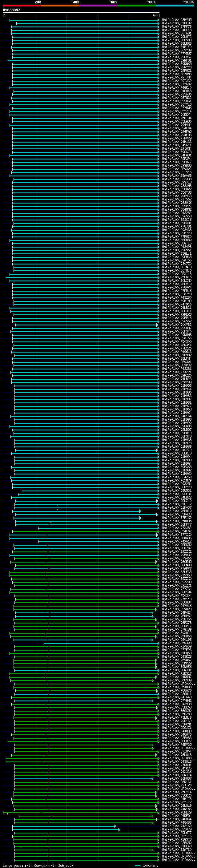Screen dimensions: 197x868
Task: Select the UniRef100_B8LRR6 label
Action: click(x=177, y=43)
